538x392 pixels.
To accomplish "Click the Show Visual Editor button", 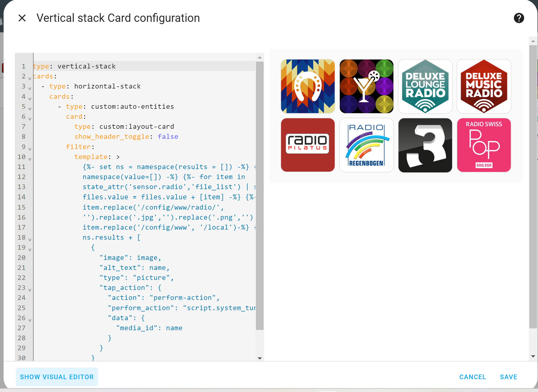I will [x=57, y=377].
